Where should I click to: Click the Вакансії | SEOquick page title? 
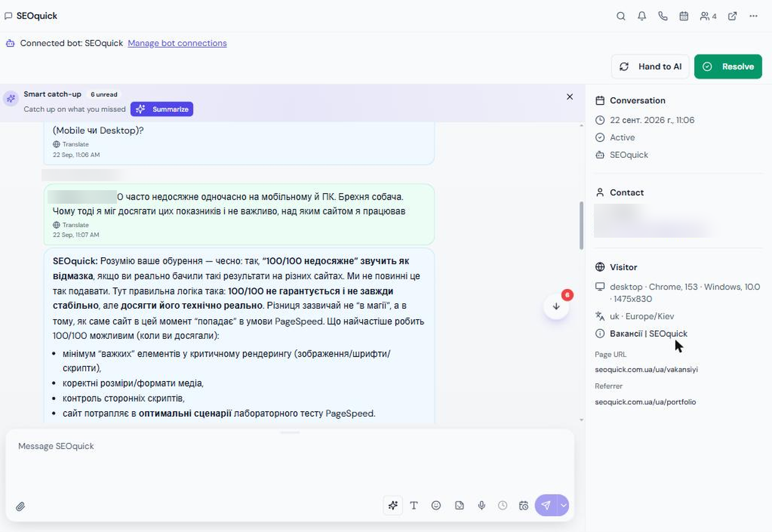(x=648, y=334)
